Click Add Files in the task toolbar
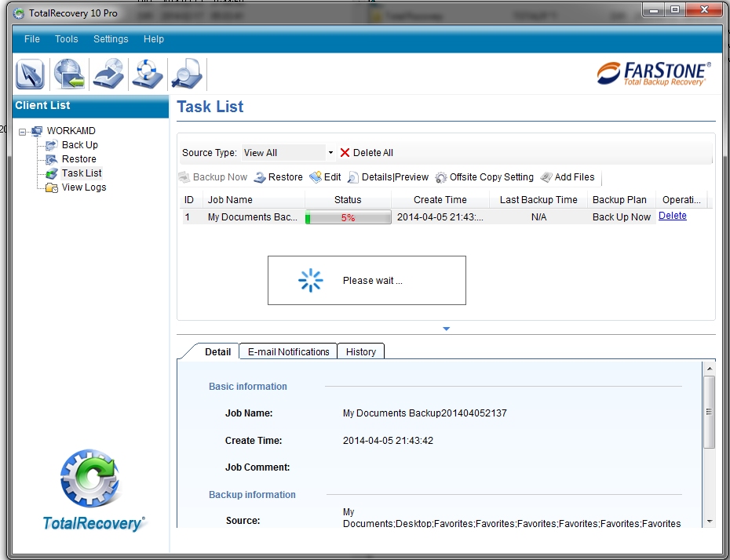The height and width of the screenshot is (560, 730). (568, 177)
